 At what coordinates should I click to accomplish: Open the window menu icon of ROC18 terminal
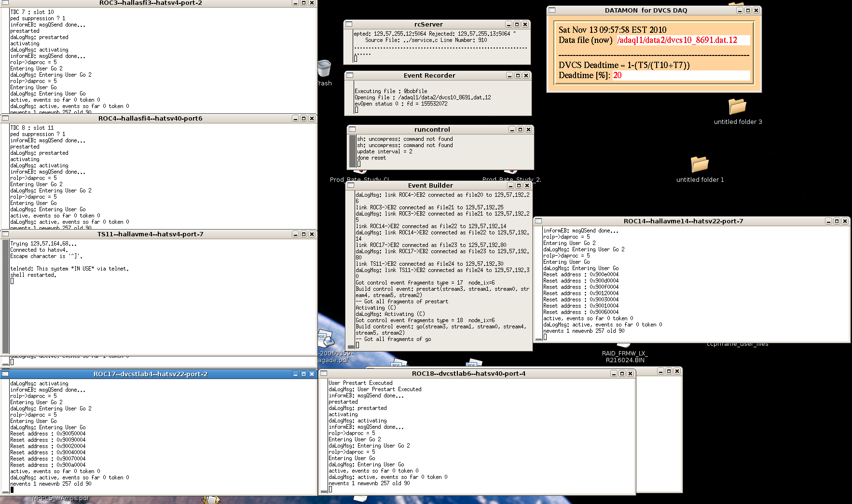[x=324, y=373]
